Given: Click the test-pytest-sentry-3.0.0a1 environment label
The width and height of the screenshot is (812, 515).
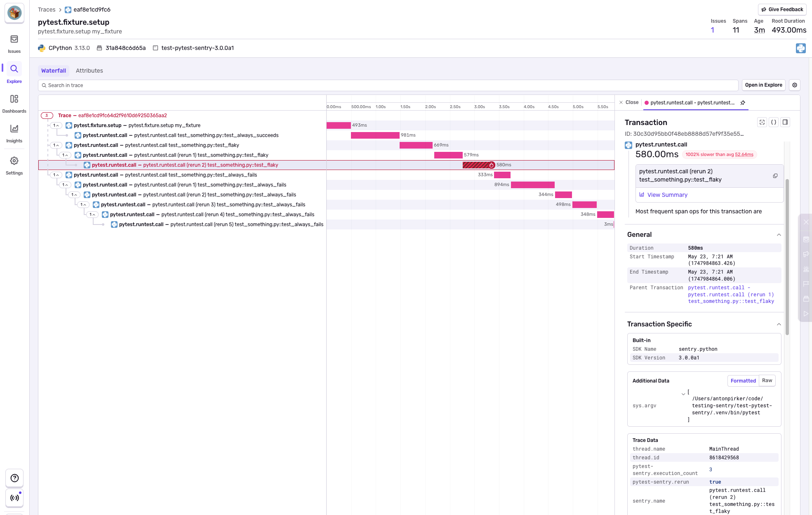Looking at the screenshot, I should coord(198,48).
